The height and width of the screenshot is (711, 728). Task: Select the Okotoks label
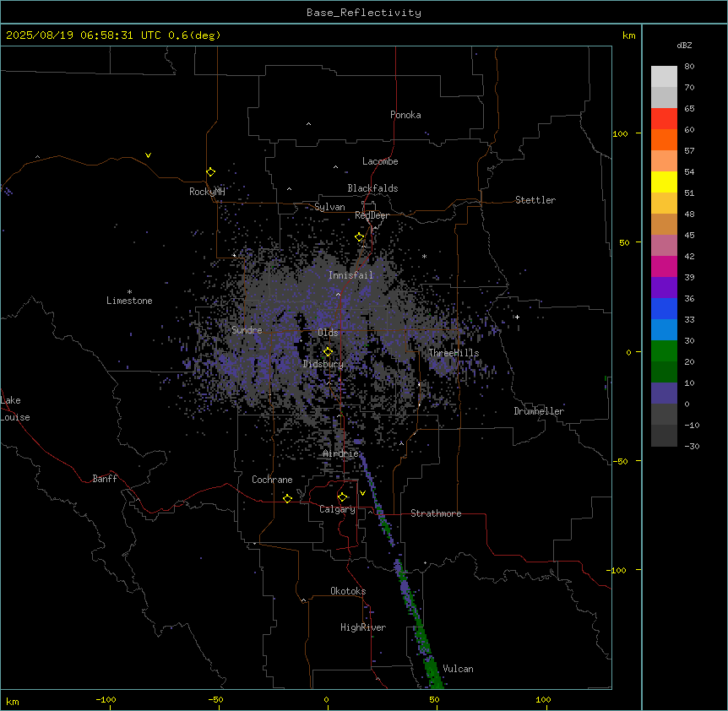[x=348, y=591]
